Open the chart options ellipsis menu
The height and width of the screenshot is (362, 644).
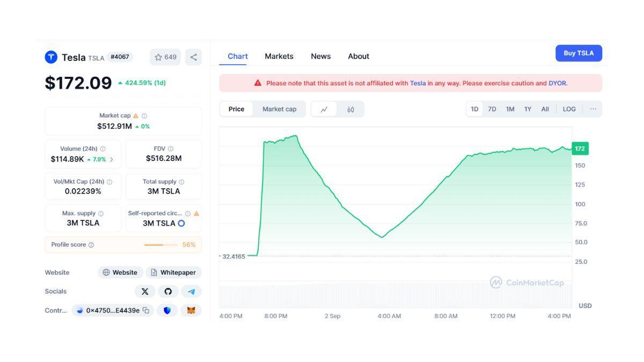click(x=593, y=109)
